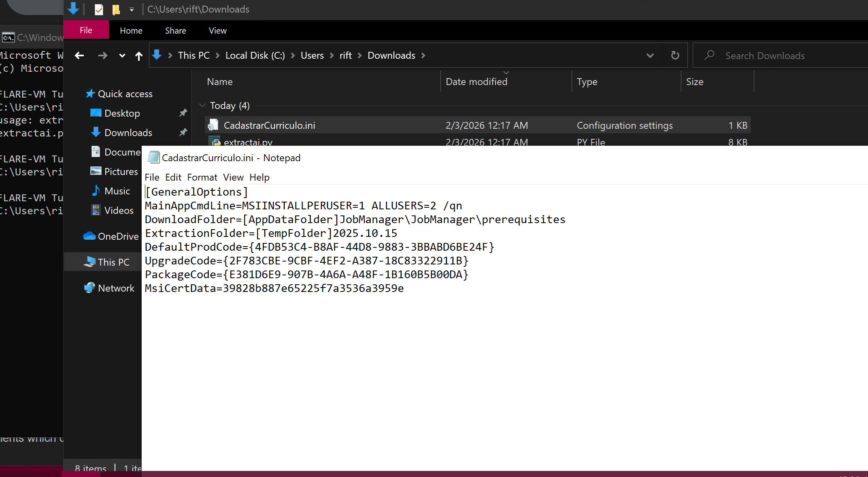Sort by the Type column header
Image resolution: width=868 pixels, height=477 pixels.
coord(587,82)
